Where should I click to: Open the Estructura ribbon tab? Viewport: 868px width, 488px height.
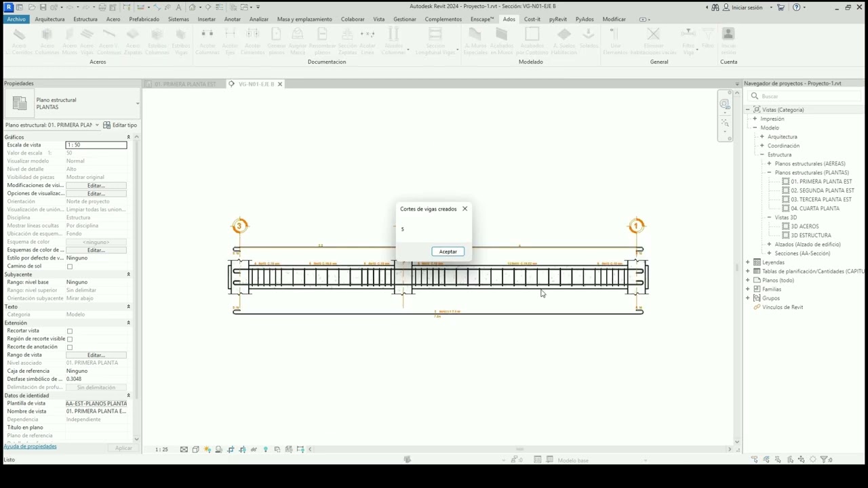pyautogui.click(x=85, y=19)
